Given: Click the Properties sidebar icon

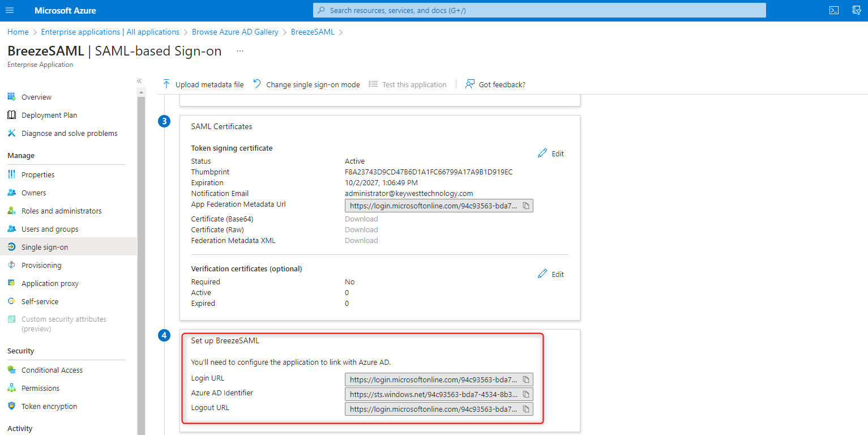Looking at the screenshot, I should 11,174.
